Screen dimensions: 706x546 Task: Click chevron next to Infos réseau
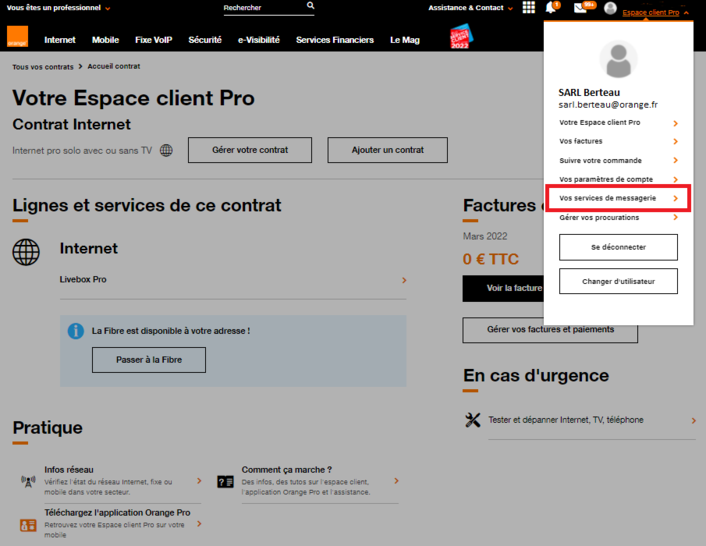[x=199, y=481]
